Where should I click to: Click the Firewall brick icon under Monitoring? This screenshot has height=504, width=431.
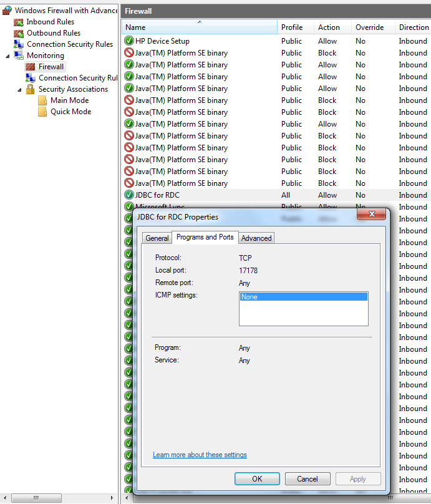(30, 67)
